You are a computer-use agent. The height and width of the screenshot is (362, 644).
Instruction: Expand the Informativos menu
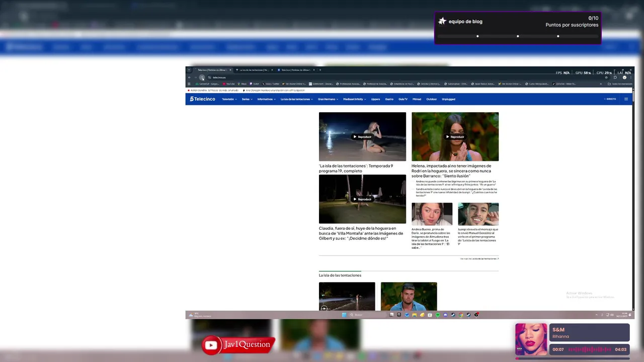coord(267,99)
